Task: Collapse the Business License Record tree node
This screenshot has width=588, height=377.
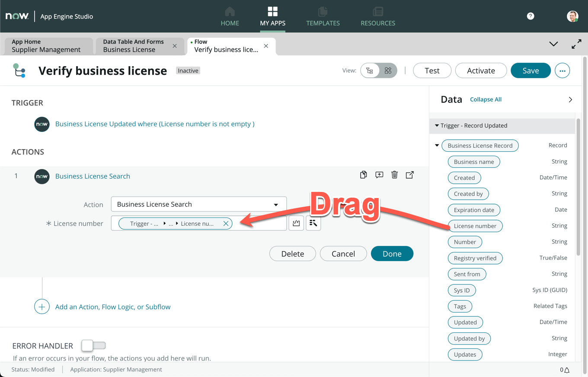Action: [437, 146]
